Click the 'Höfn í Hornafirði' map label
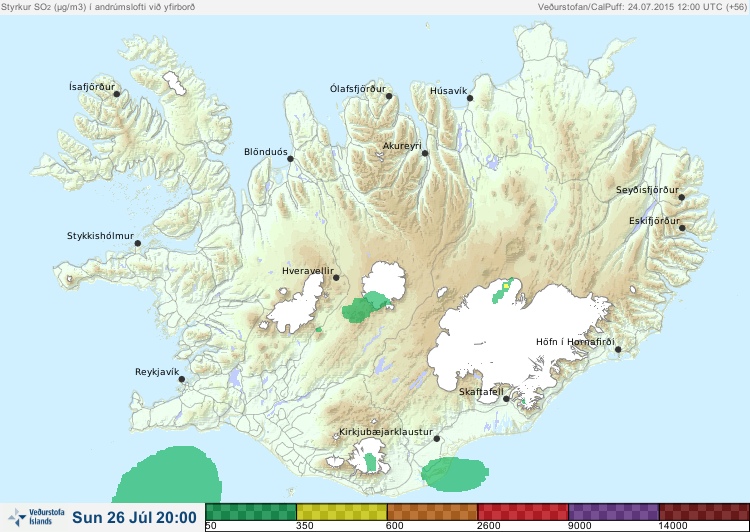The height and width of the screenshot is (532, 750). coord(575,342)
